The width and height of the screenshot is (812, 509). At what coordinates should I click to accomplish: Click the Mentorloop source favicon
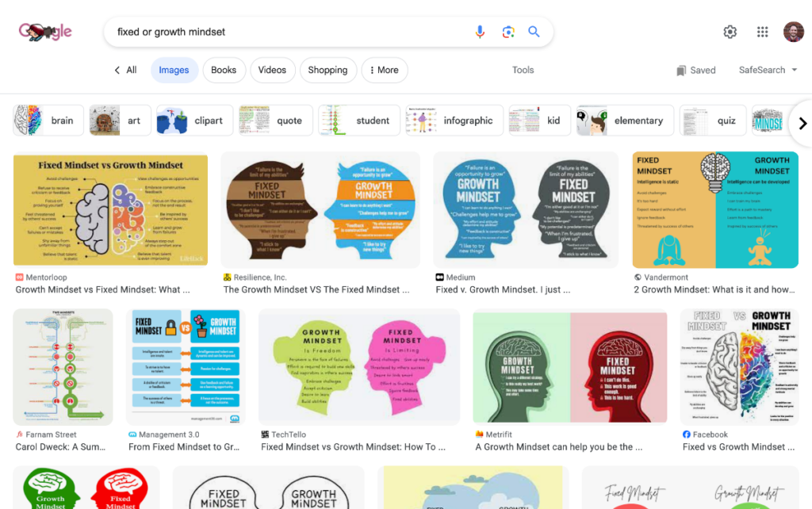[x=19, y=277]
